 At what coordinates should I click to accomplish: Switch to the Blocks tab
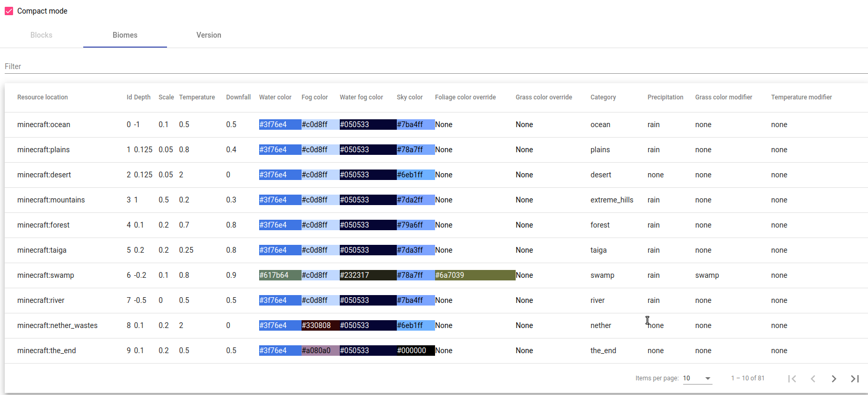(x=41, y=35)
